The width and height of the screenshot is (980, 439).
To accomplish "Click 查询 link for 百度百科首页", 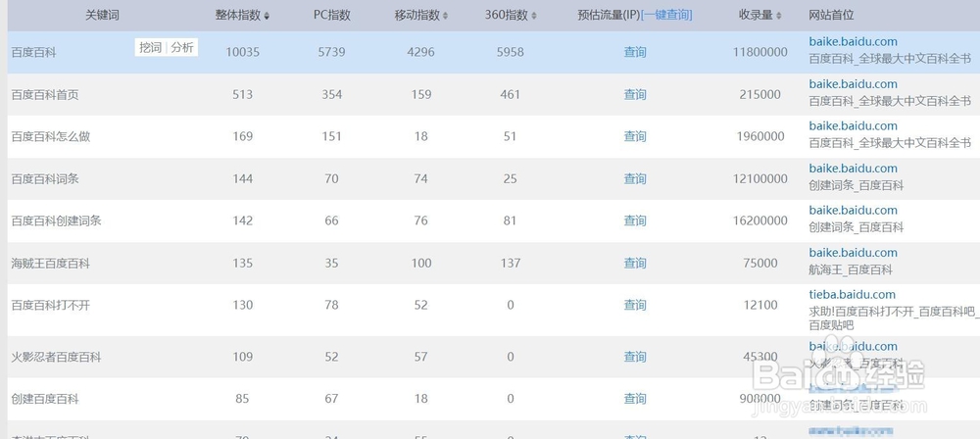I will click(x=635, y=94).
